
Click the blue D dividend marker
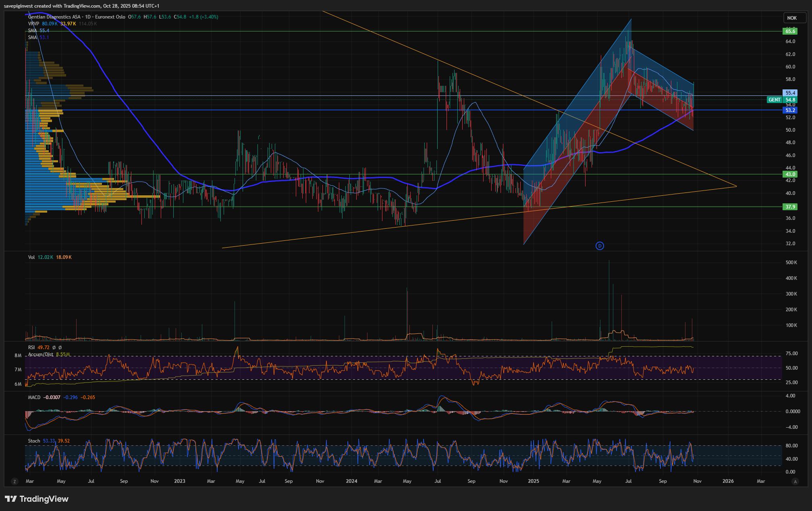coord(600,246)
